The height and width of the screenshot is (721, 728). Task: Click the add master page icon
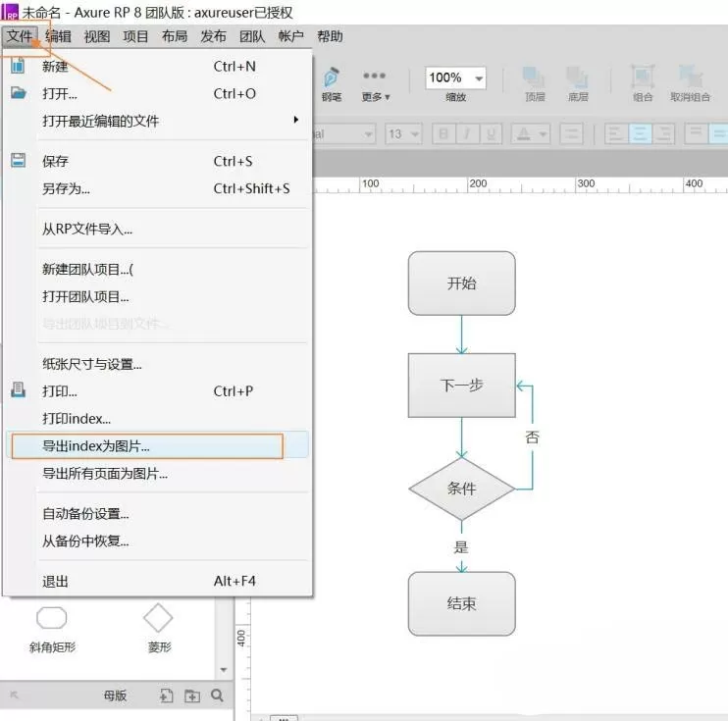point(166,695)
